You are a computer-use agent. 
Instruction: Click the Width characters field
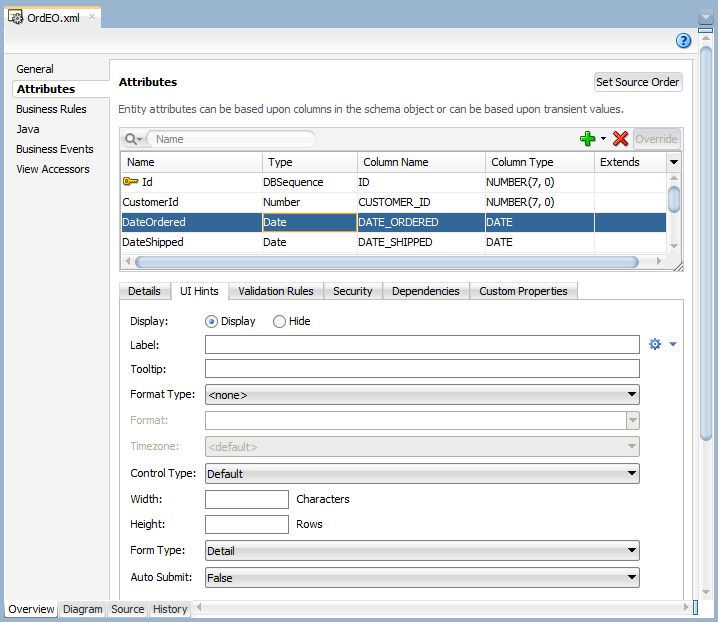click(247, 499)
